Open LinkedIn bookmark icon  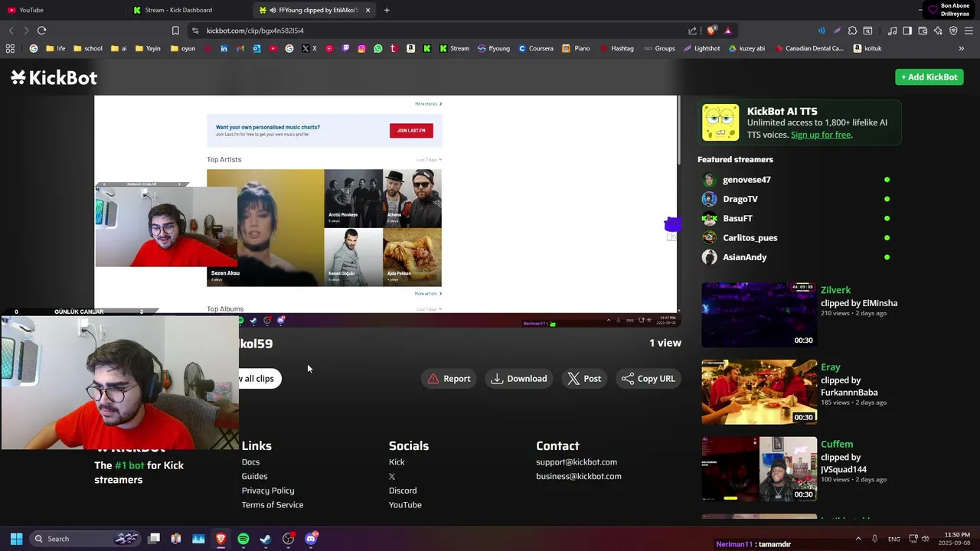[224, 48]
